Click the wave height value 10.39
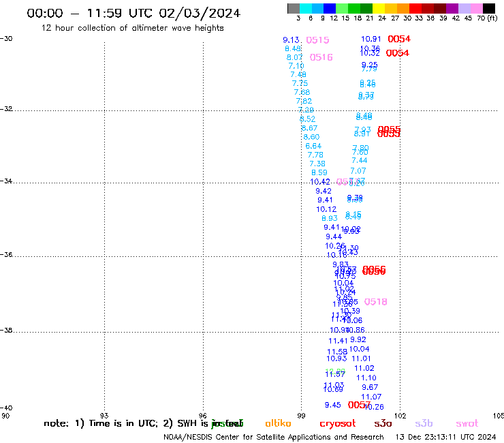This screenshot has height=443, width=504. click(350, 311)
